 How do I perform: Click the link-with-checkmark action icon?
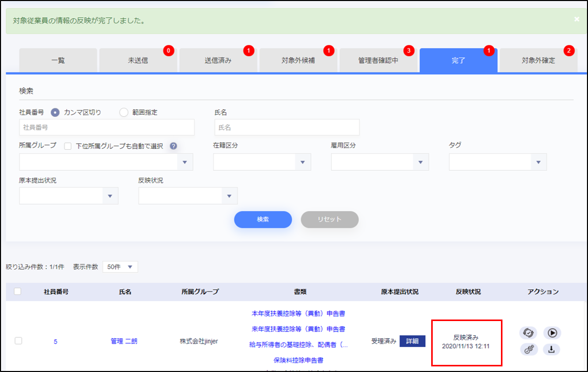point(528,350)
